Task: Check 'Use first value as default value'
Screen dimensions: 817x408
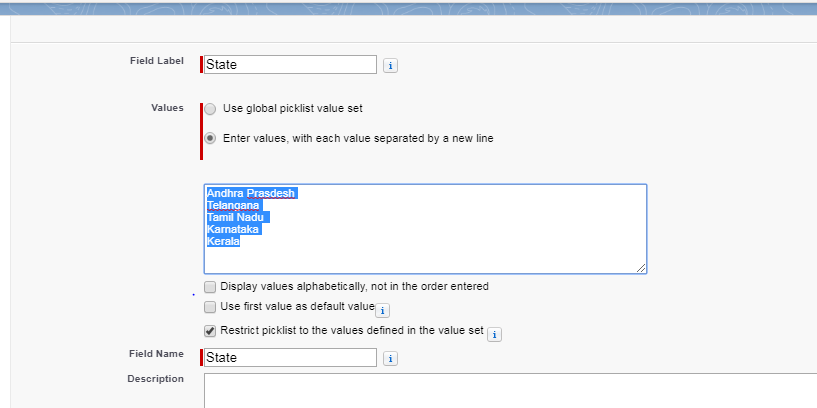Action: pyautogui.click(x=210, y=307)
